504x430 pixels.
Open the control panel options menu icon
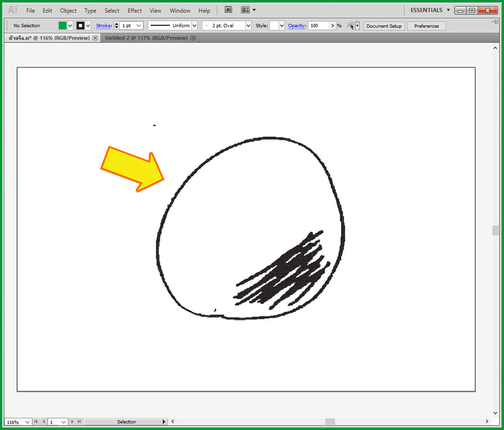495,21
